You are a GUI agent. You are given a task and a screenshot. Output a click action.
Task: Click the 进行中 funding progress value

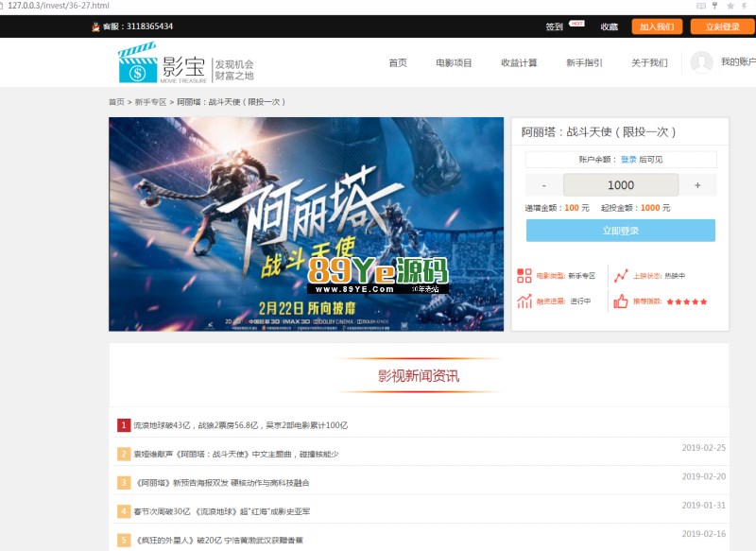580,301
